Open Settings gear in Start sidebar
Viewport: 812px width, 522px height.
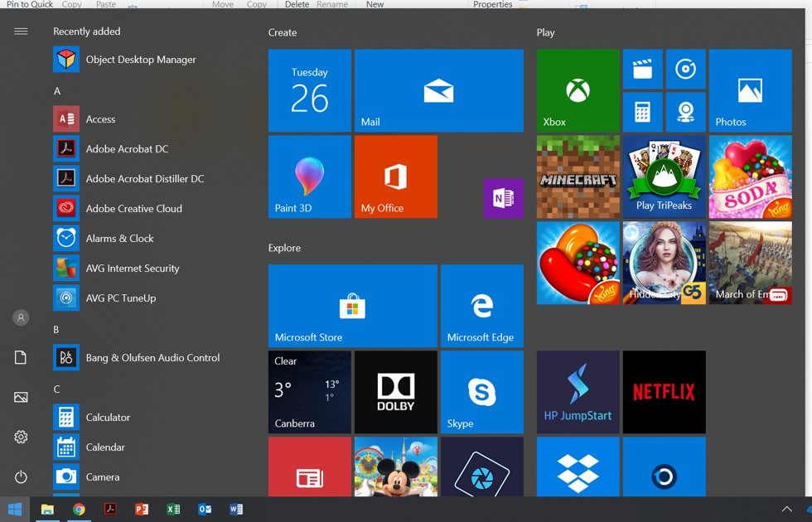coord(21,437)
